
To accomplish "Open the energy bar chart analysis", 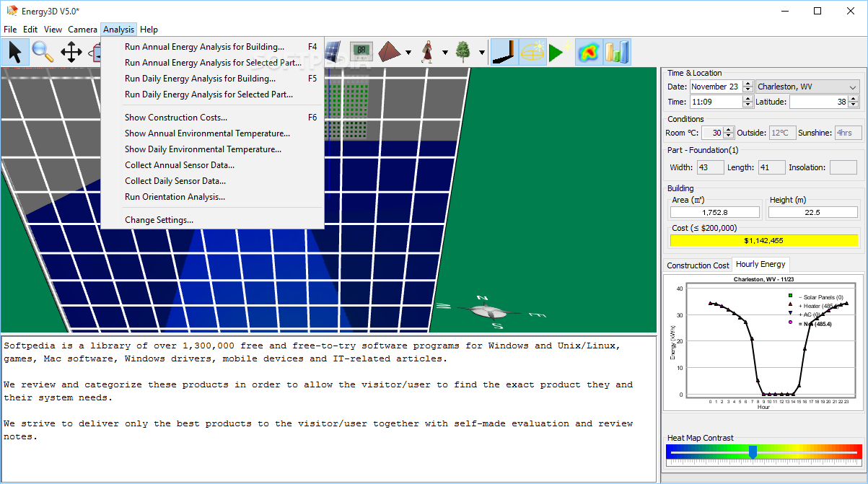I will 617,52.
